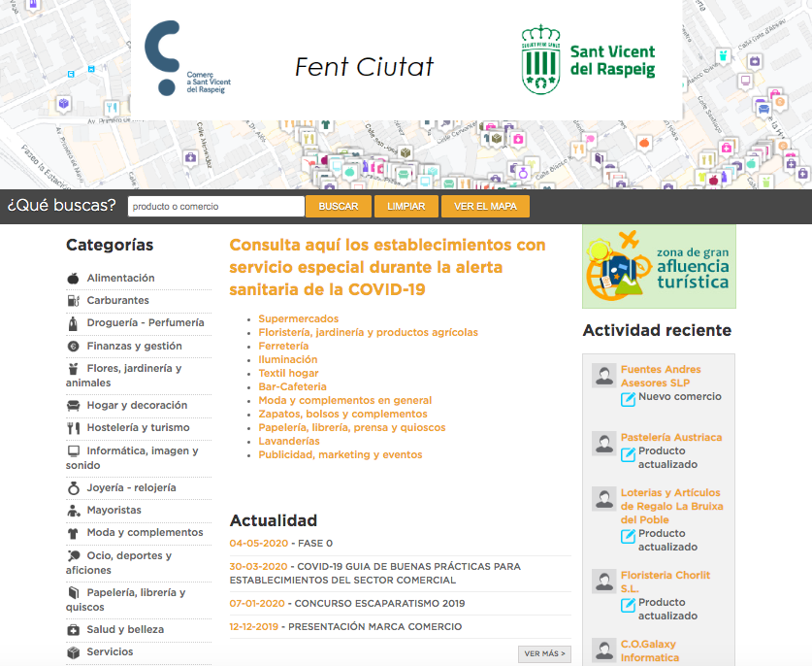The width and height of the screenshot is (812, 666).
Task: Open Publicidad, marketing y eventos link
Action: click(x=341, y=454)
